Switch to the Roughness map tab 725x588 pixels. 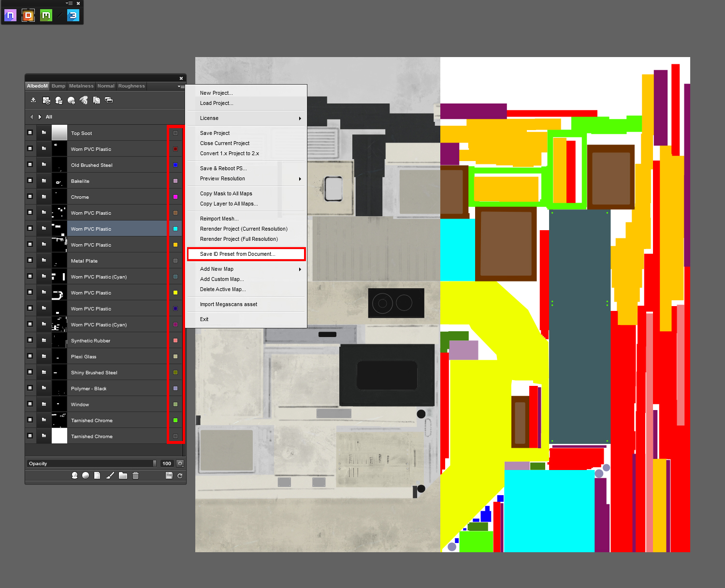point(131,86)
